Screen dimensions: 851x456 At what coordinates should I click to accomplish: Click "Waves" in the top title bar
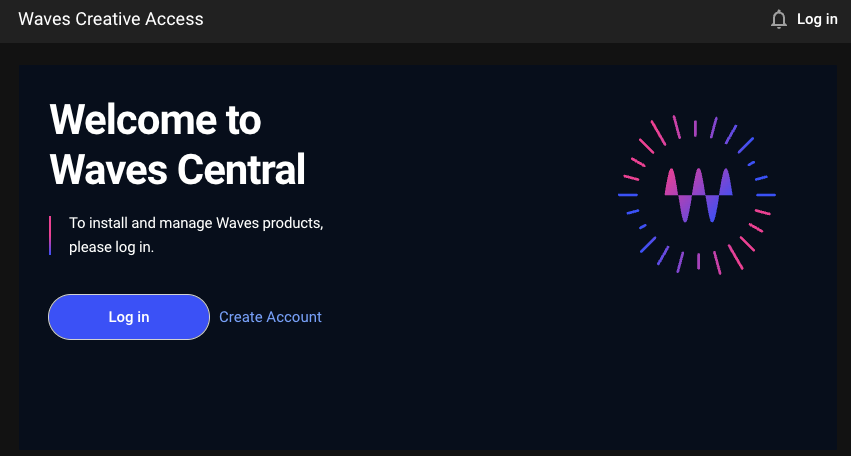pos(41,19)
